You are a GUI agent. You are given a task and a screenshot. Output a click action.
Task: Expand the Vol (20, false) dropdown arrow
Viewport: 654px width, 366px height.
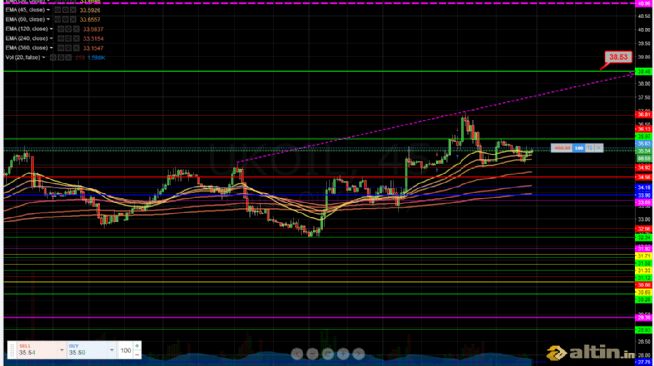pyautogui.click(x=43, y=58)
